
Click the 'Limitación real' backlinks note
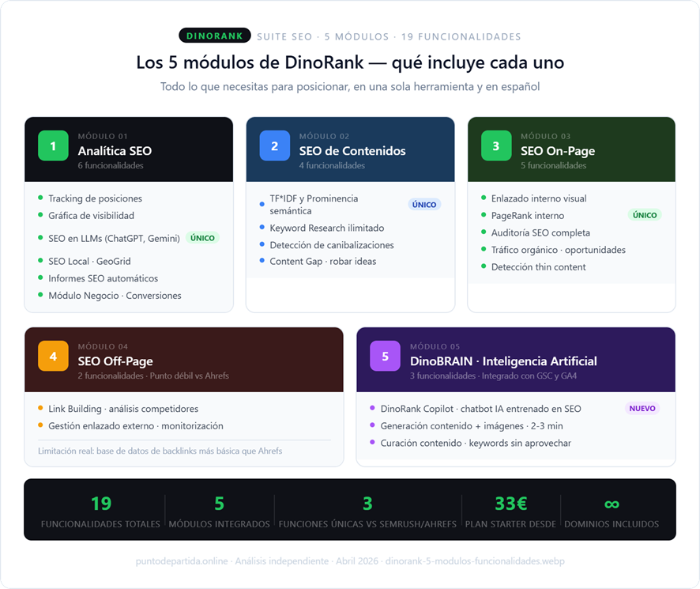160,451
